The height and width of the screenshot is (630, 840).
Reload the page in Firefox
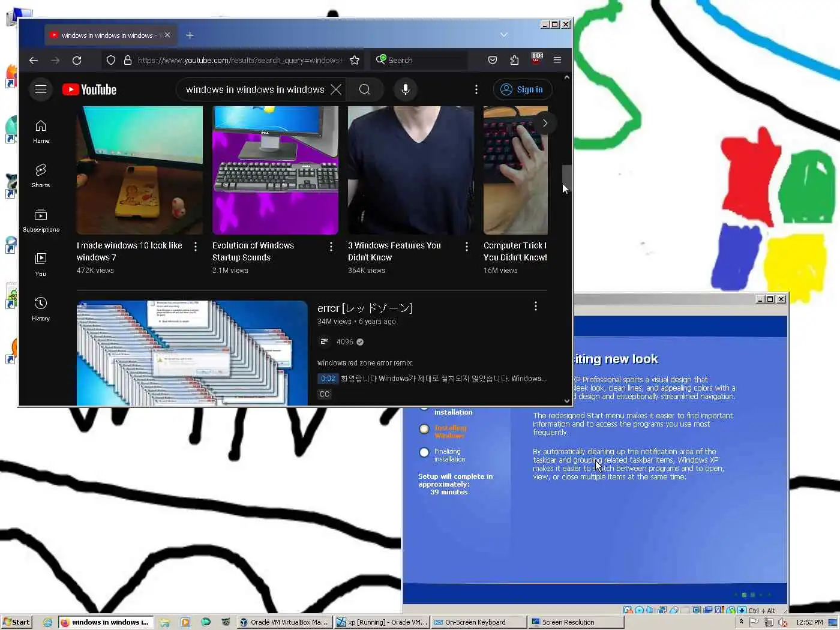(x=77, y=60)
